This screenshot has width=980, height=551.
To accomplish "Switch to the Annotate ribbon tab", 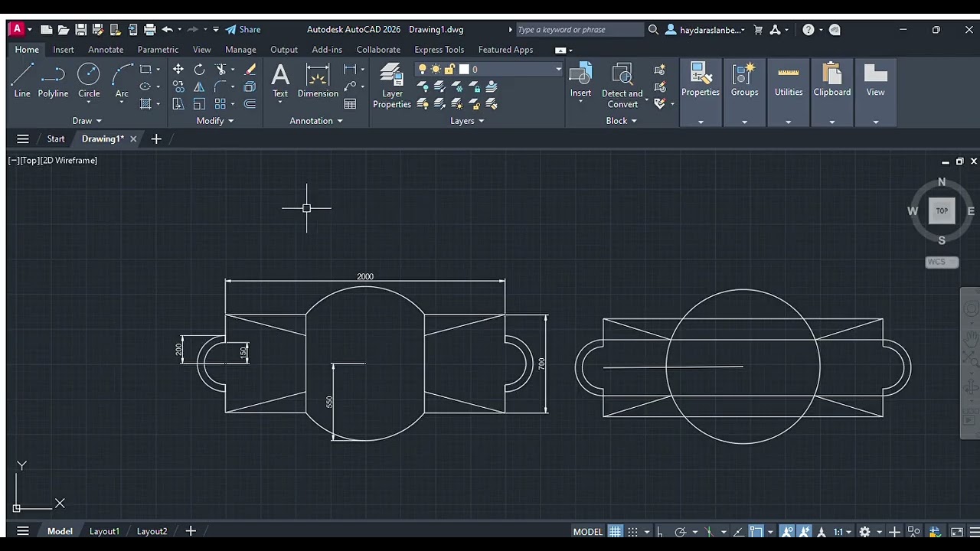I will point(106,50).
